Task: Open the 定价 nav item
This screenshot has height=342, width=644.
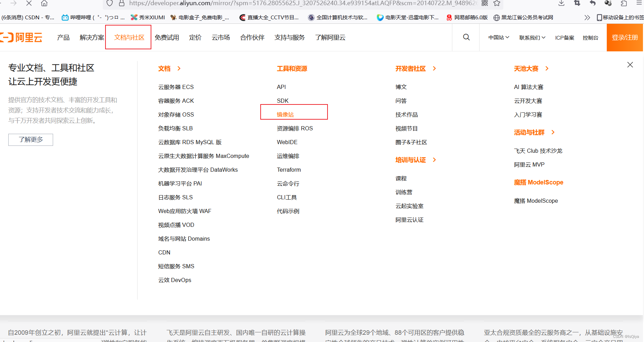Action: (x=195, y=38)
